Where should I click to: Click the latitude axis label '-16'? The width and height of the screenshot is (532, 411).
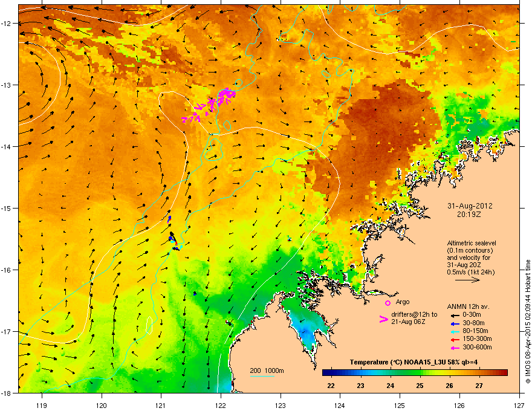click(x=6, y=270)
